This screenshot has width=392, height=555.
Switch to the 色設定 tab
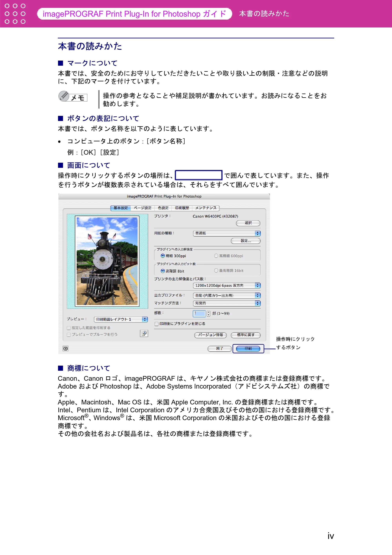click(x=163, y=208)
